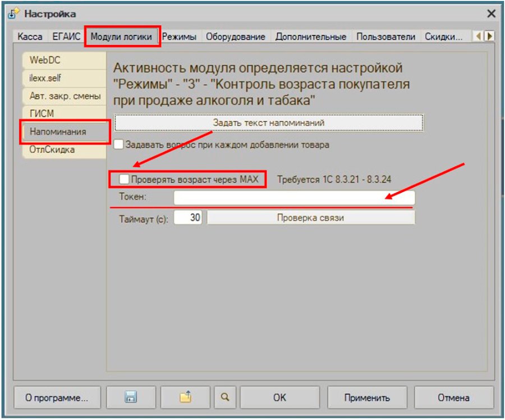Confirm settings with OK button

279,397
